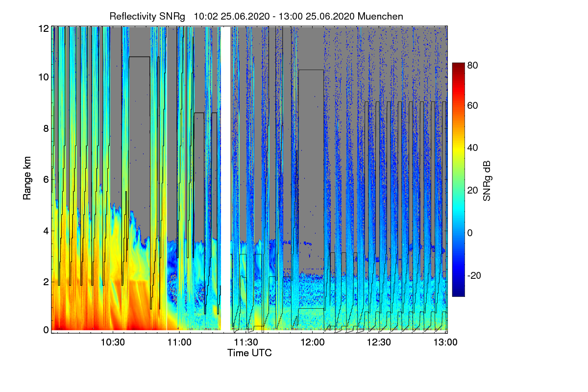Click the 'Time UTC' x-axis label

coord(249,353)
